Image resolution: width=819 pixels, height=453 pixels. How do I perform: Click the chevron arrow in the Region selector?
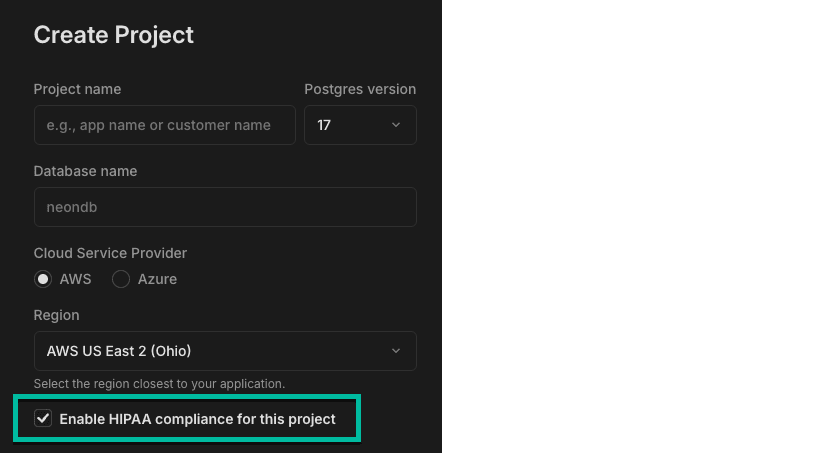(396, 351)
